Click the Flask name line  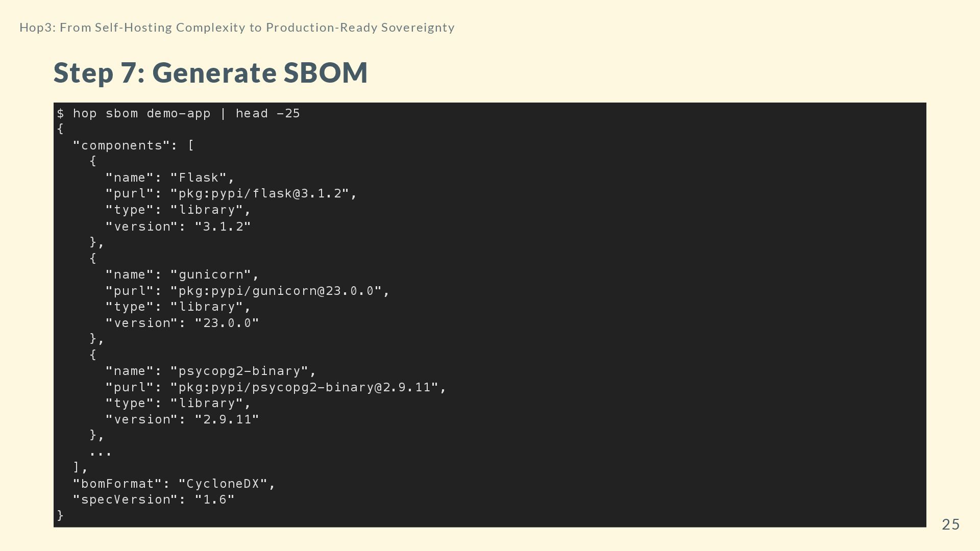tap(170, 178)
